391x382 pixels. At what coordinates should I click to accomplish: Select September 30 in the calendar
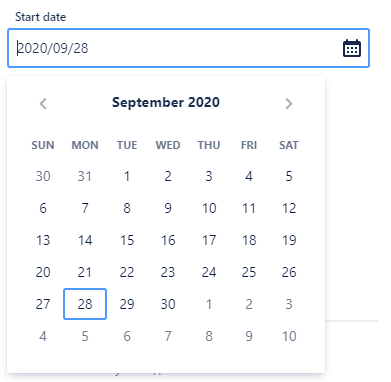168,304
